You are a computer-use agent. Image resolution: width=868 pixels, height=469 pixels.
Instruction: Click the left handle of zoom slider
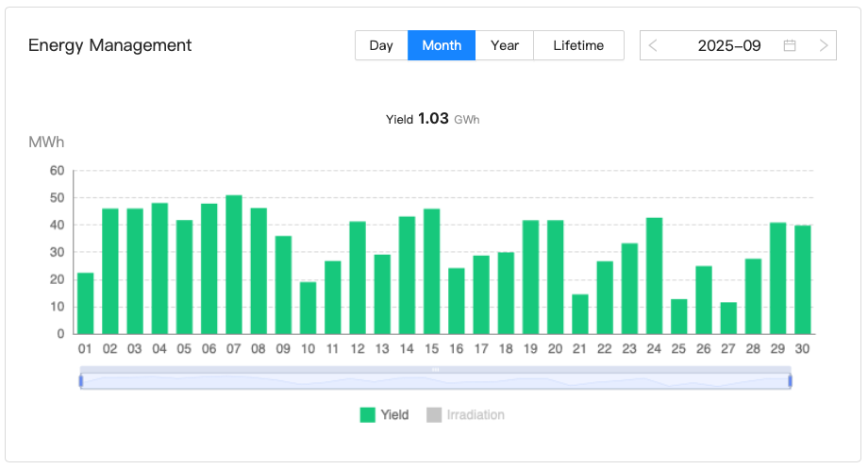(81, 380)
